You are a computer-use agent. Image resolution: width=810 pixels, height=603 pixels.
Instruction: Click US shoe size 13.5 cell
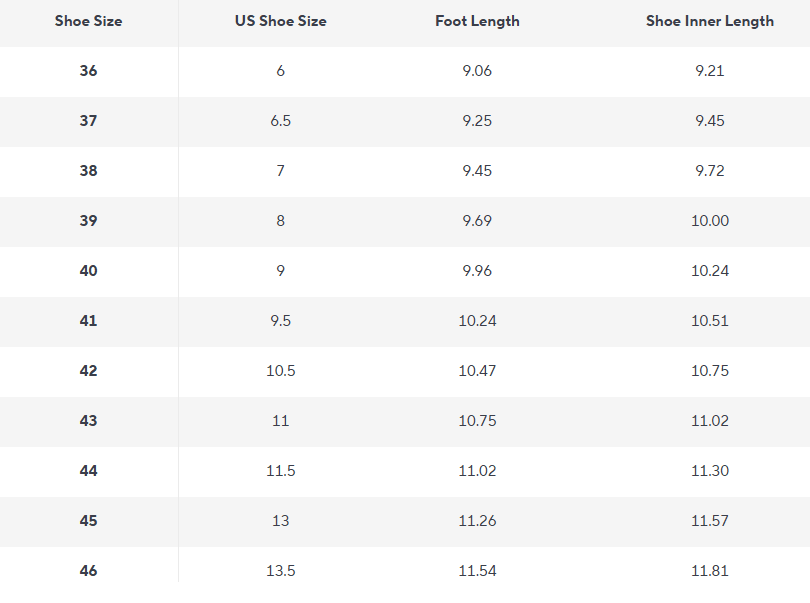click(x=281, y=571)
